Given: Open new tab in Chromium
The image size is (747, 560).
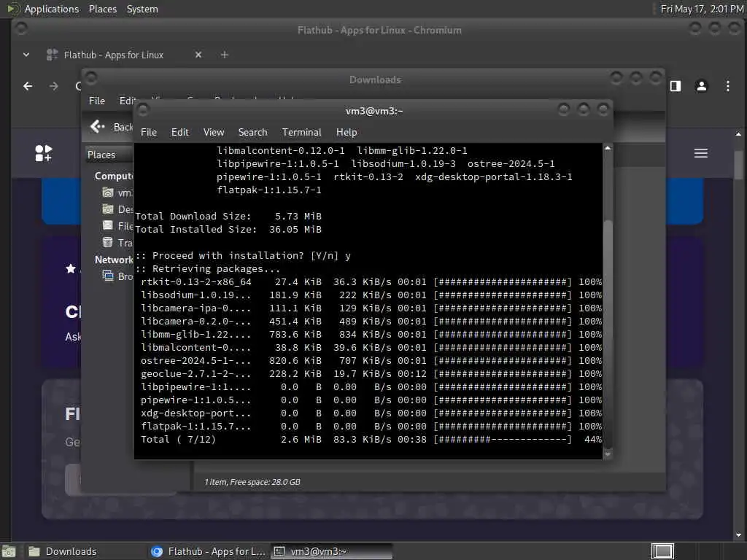Looking at the screenshot, I should pyautogui.click(x=225, y=55).
